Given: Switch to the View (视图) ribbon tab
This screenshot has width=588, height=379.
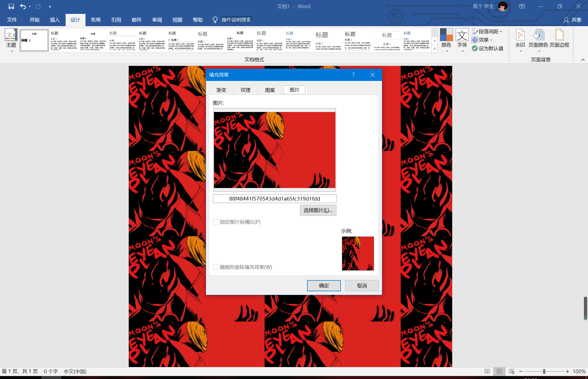Looking at the screenshot, I should pos(177,20).
